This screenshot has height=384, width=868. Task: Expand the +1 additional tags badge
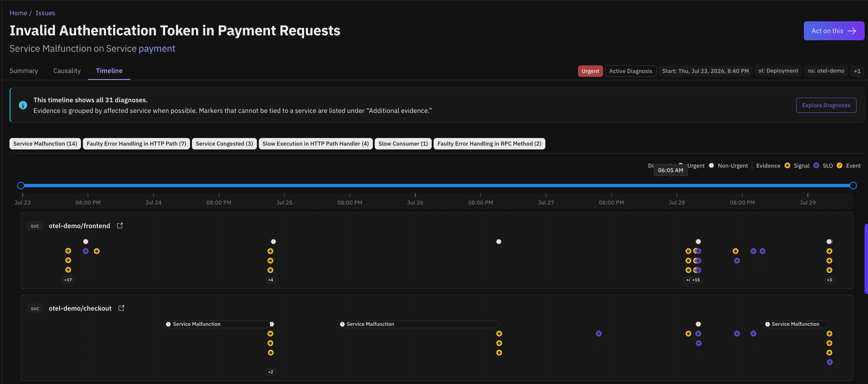tap(857, 71)
